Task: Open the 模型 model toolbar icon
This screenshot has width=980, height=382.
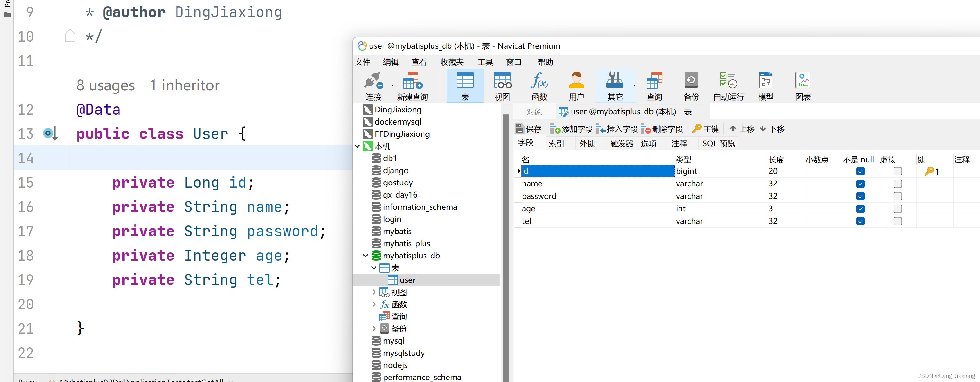Action: click(765, 86)
